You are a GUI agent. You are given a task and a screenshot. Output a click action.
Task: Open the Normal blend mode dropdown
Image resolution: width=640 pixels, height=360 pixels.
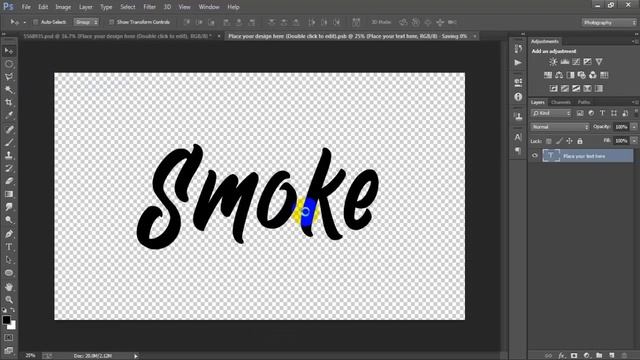point(560,127)
